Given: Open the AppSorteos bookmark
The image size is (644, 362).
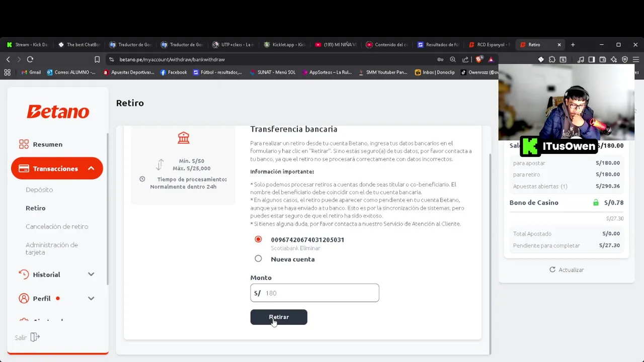Looking at the screenshot, I should click(327, 72).
